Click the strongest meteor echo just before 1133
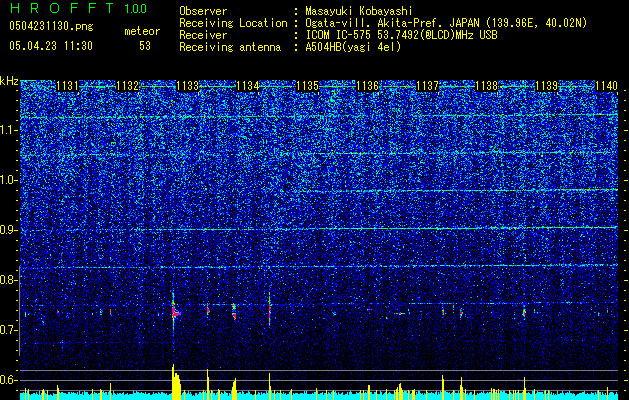The height and width of the screenshot is (400, 629). pyautogui.click(x=175, y=312)
